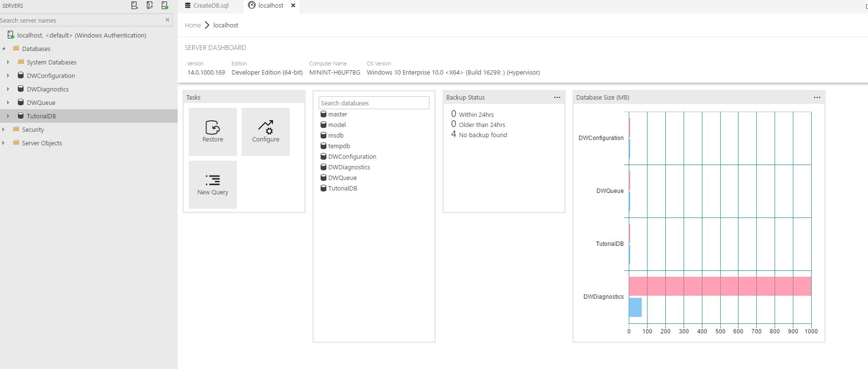Expand the System Databases folder
This screenshot has width=868, height=369.
click(8, 62)
